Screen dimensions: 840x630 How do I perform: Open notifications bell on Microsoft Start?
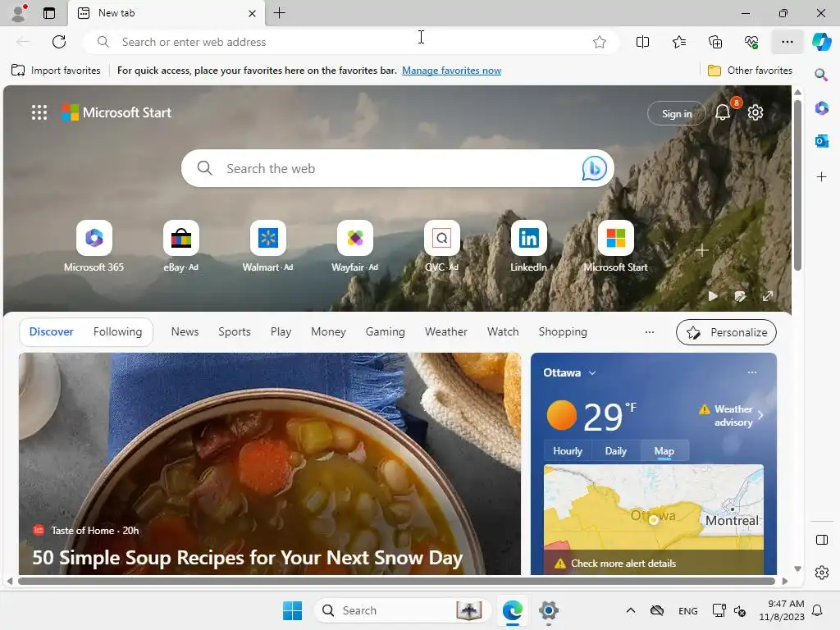[x=723, y=112]
